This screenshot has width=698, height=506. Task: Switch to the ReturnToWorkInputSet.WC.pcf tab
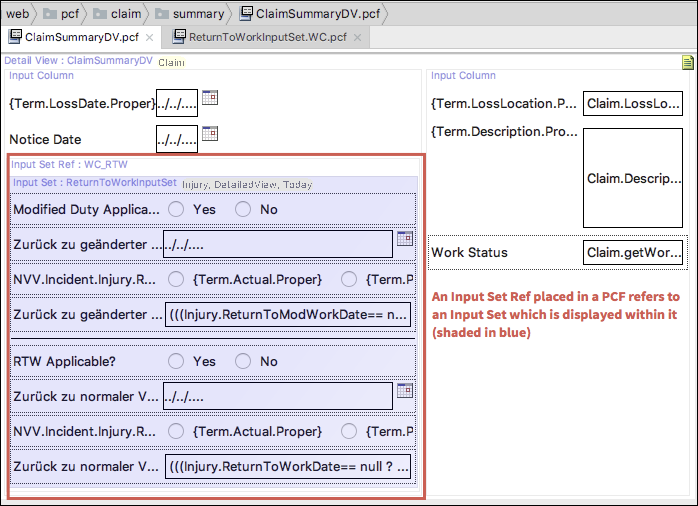coord(260,37)
